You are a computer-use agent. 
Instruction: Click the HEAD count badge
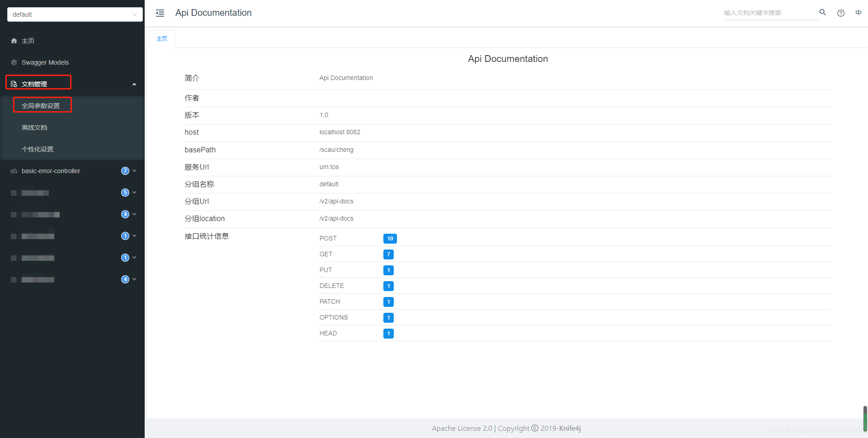point(388,334)
